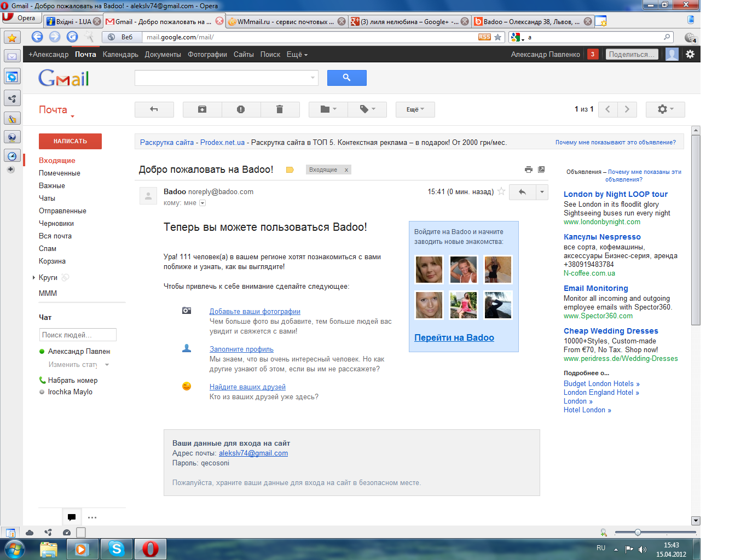Click the Opera browser back button
729x560 pixels.
tap(37, 37)
